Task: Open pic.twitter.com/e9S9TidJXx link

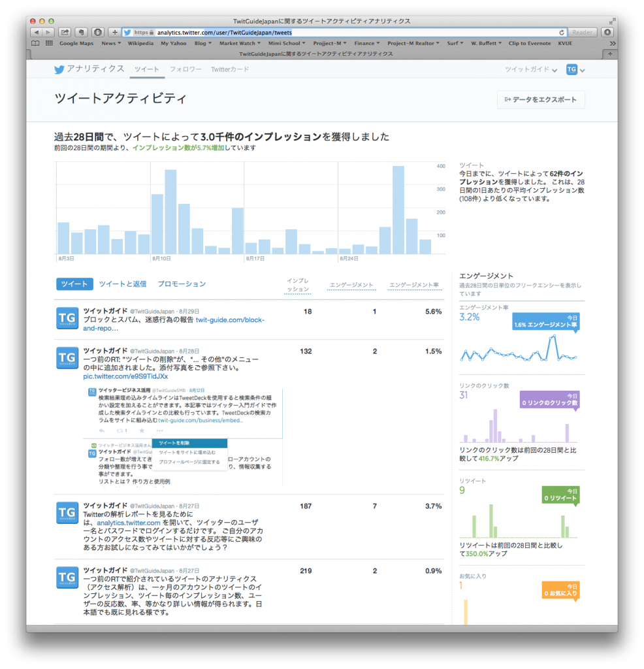Action: 125,376
